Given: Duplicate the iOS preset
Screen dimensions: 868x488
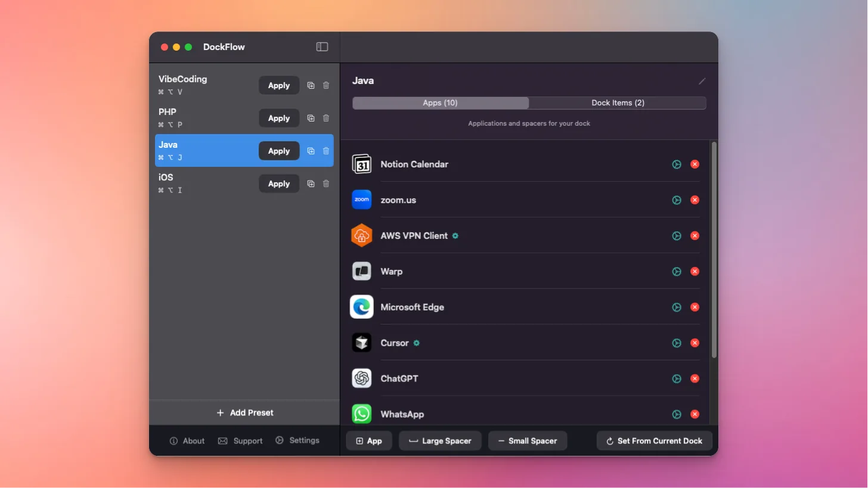Looking at the screenshot, I should point(311,184).
